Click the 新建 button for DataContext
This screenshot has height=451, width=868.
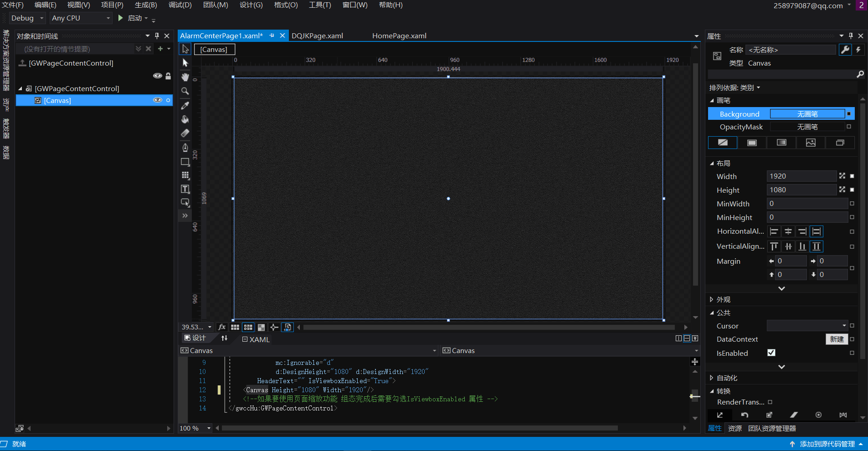pos(836,339)
